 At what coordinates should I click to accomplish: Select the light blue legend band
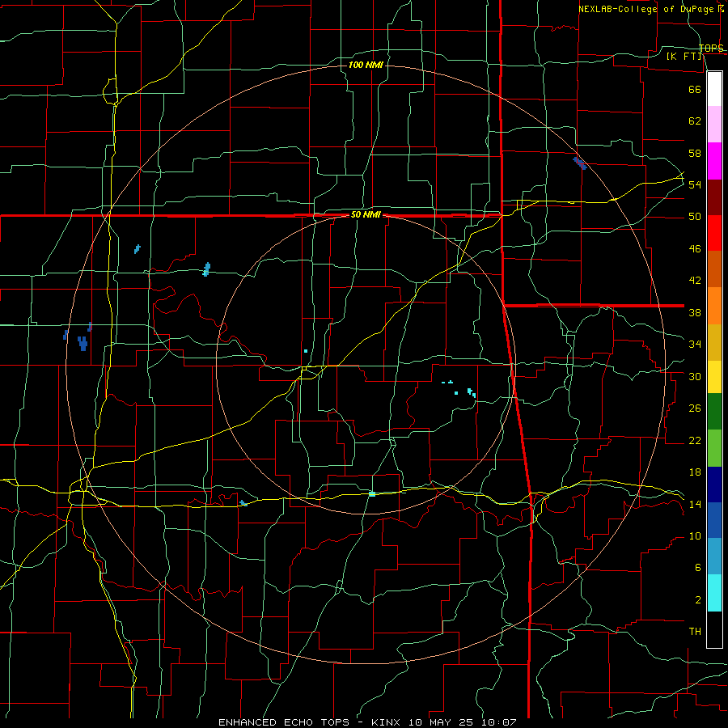[714, 557]
